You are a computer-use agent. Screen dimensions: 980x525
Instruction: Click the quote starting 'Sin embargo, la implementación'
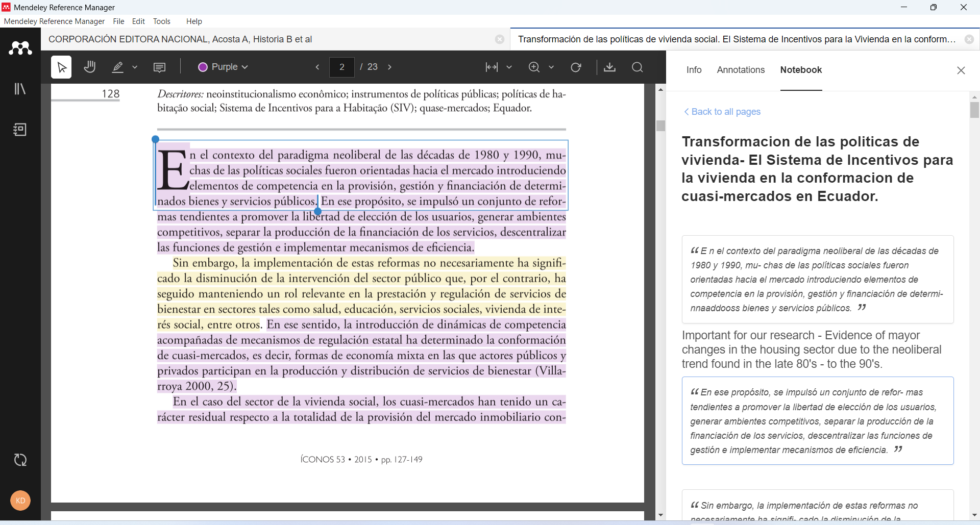tap(818, 506)
